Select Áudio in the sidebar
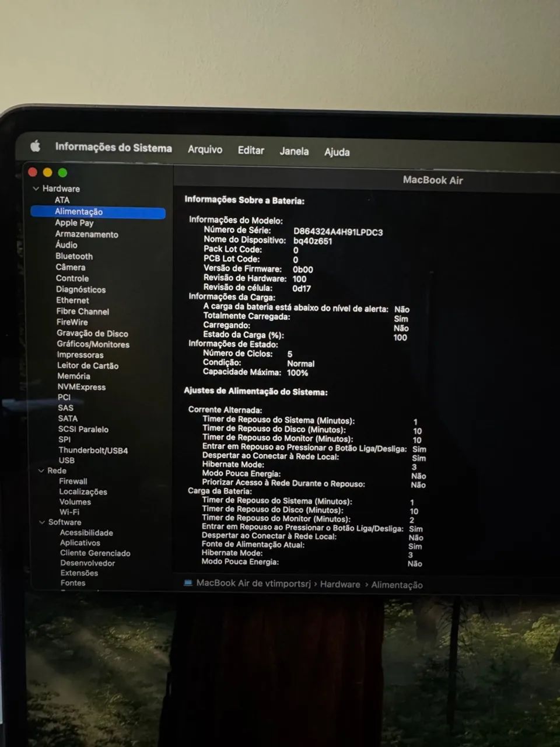Image resolution: width=560 pixels, height=747 pixels. tap(66, 245)
